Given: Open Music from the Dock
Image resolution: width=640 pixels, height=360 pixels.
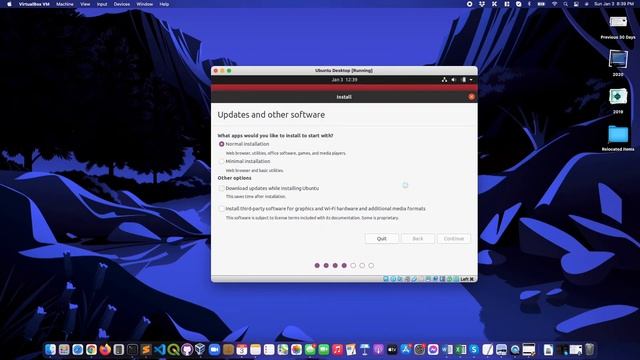Looking at the screenshot, I should pyautogui.click(x=337, y=349).
